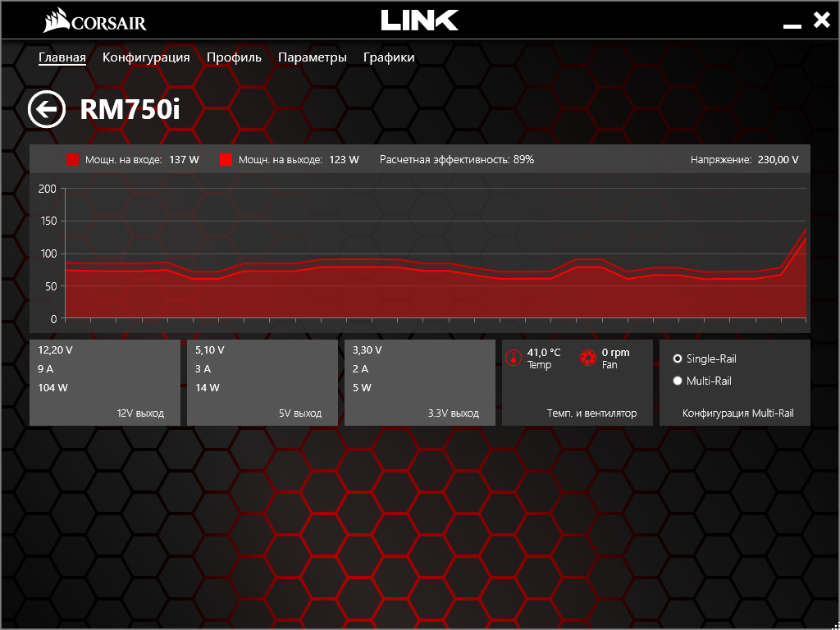Click the Темп. и вентилятор label
840x630 pixels.
coord(592,413)
